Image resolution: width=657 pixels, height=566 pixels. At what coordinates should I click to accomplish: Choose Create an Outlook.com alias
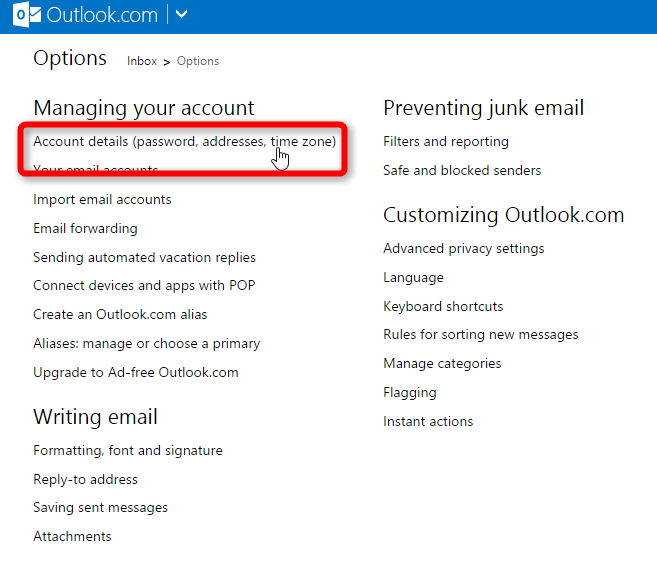(120, 314)
